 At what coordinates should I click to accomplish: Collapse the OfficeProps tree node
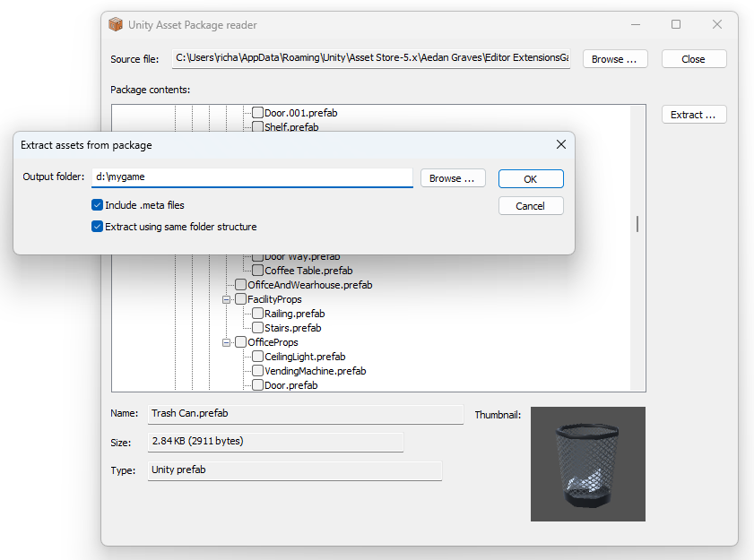coord(226,343)
